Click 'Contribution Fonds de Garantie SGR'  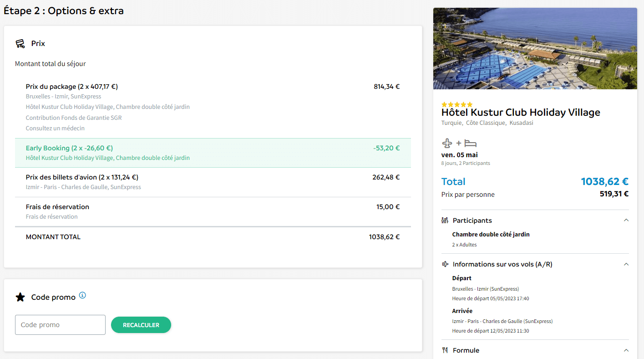[x=74, y=118]
